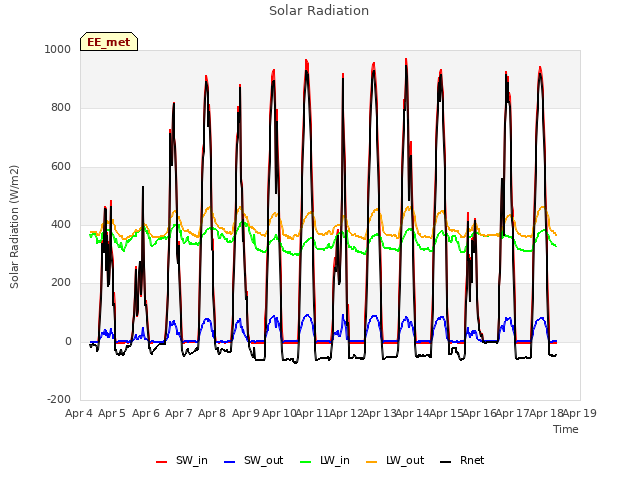The image size is (640, 480).
Task: Click the Apr 5 x-axis label
Action: click(x=112, y=413)
